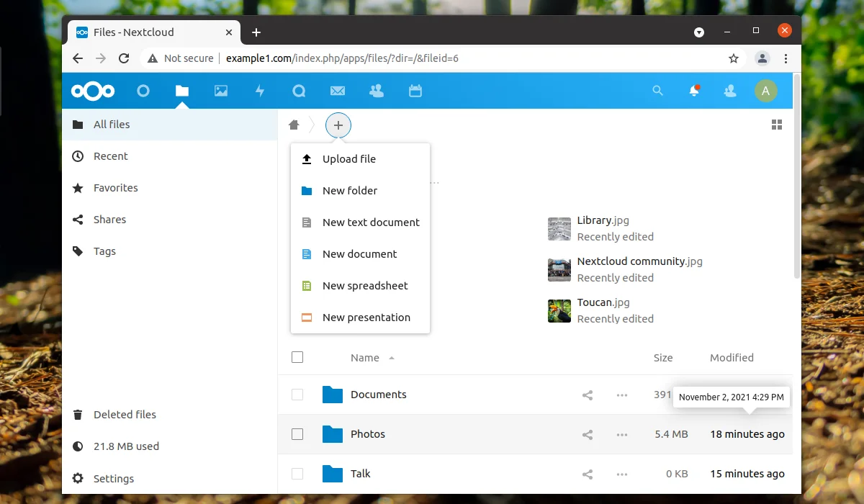Image resolution: width=864 pixels, height=504 pixels.
Task: Tick the Talk folder checkbox
Action: 297,474
